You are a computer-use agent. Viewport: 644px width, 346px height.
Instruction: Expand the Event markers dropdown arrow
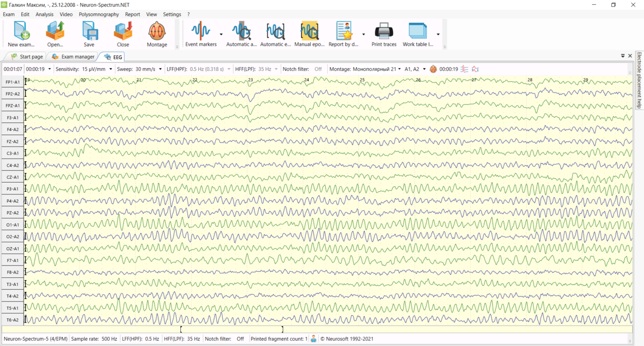[221, 33]
